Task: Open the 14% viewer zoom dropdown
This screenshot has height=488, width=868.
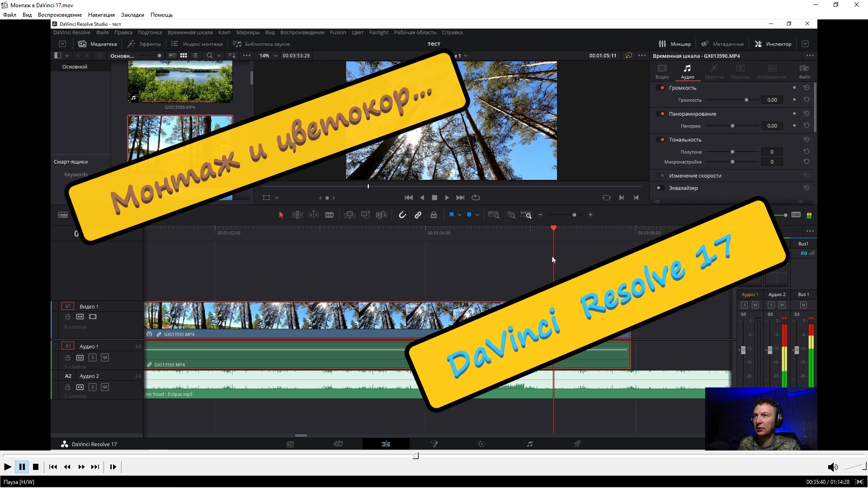Action: (x=275, y=56)
